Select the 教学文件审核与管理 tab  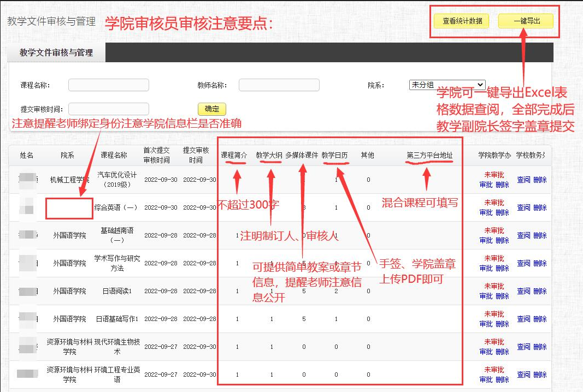pos(56,53)
